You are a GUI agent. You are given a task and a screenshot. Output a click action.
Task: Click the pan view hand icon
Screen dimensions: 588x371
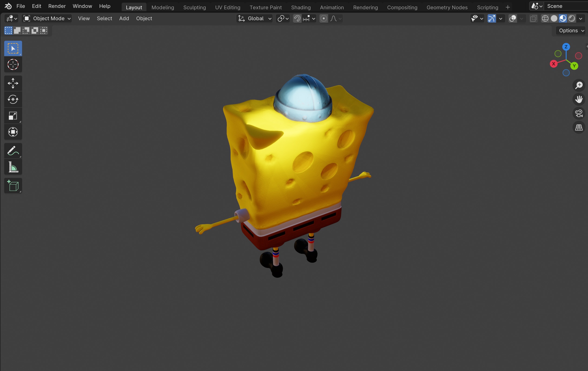coord(579,99)
